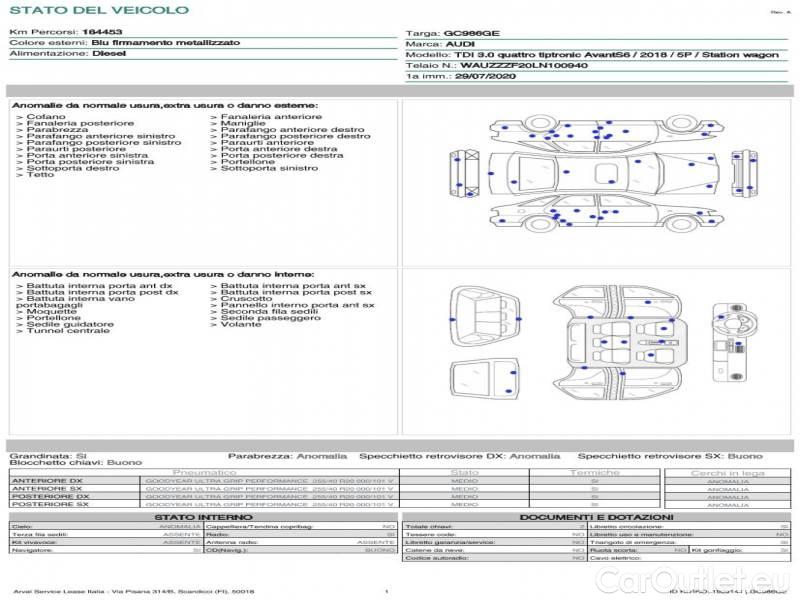Click Volante interior item
The image size is (800, 600).
tap(240, 324)
